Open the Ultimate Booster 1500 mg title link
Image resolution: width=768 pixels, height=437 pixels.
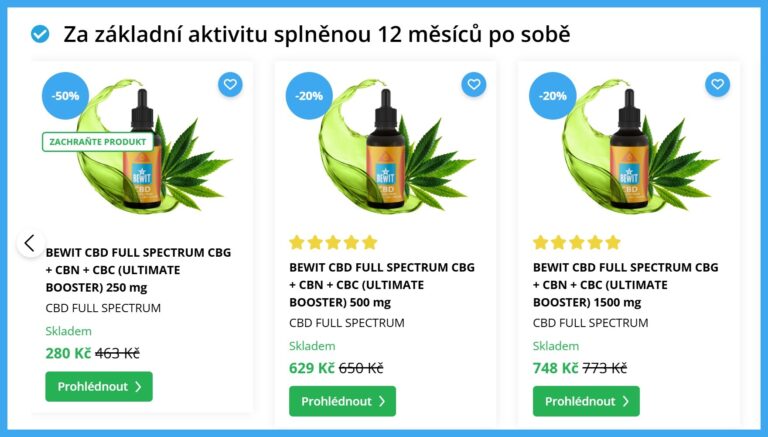click(x=625, y=285)
